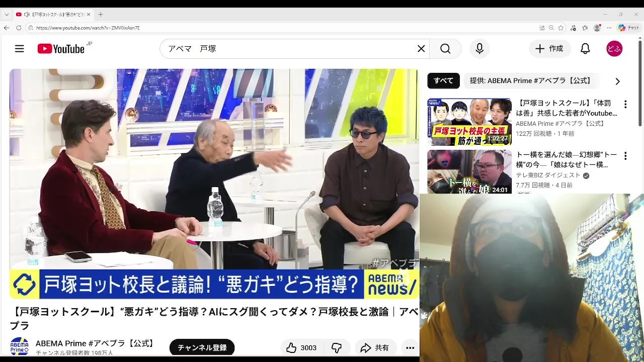Run search with the magnifier button
This screenshot has width=644, height=362.
pos(445,49)
